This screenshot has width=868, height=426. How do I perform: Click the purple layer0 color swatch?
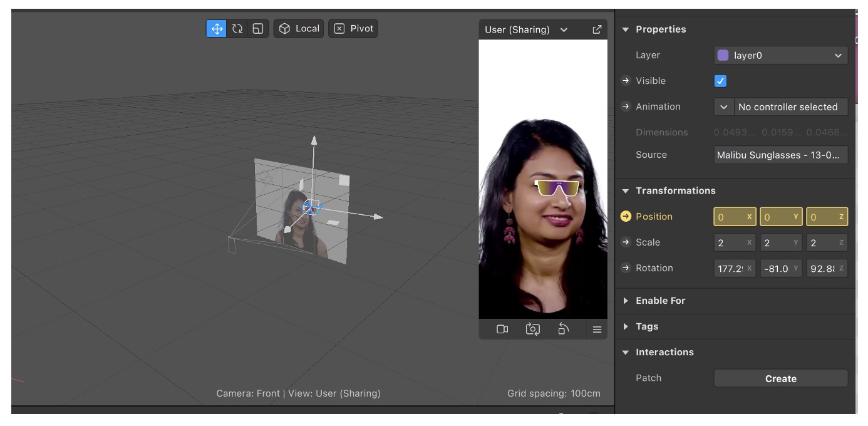(723, 55)
